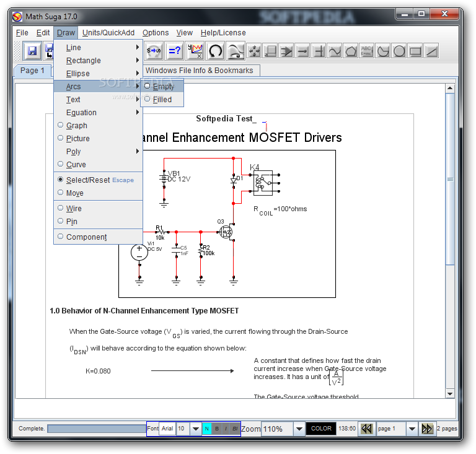Click the vertical scrollbar thumb

click(450, 179)
